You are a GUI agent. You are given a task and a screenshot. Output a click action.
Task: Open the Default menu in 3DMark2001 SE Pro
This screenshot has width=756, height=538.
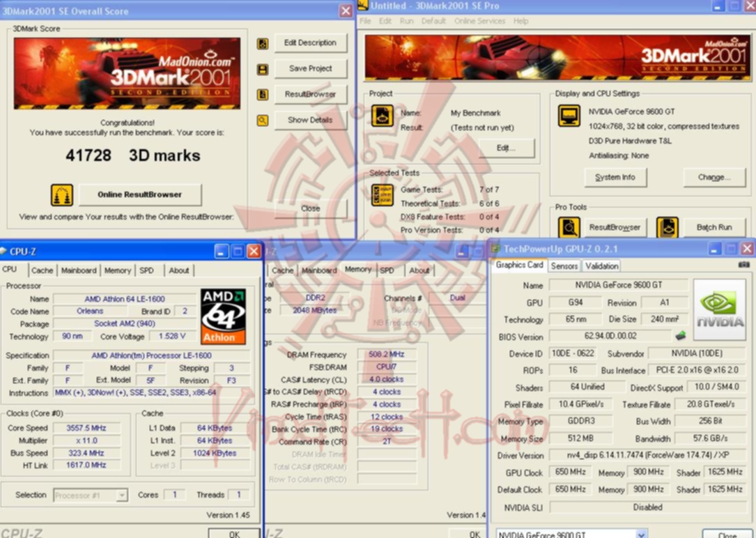[x=433, y=21]
